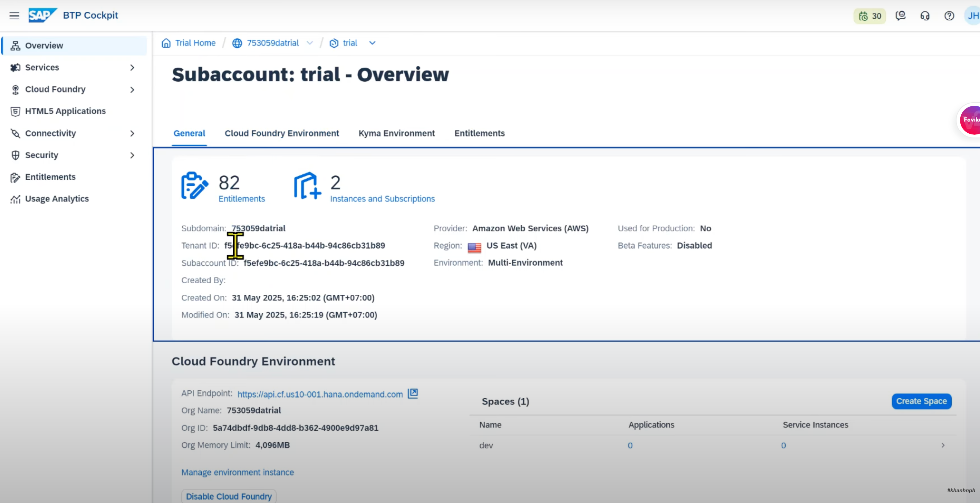Click the large Entitlements clipboard icon
980x503 pixels.
point(194,185)
